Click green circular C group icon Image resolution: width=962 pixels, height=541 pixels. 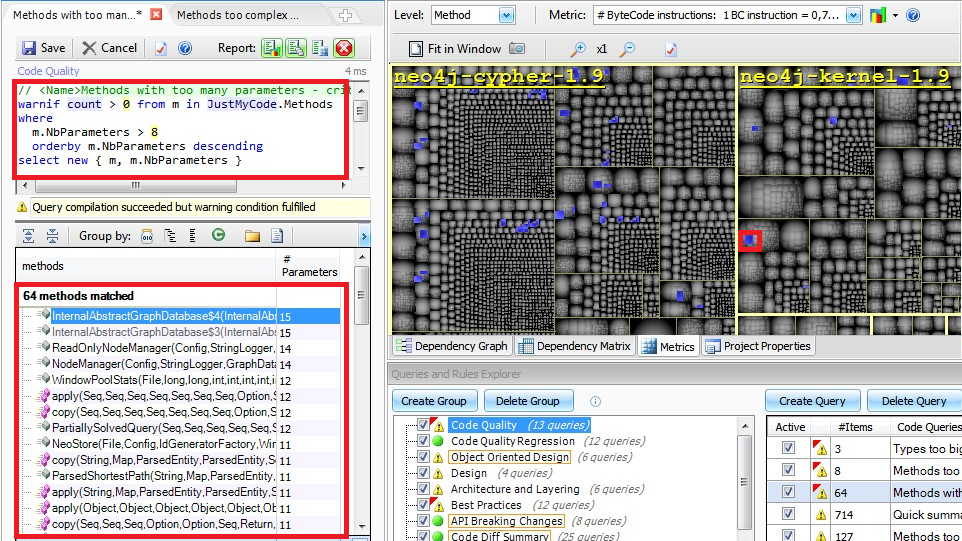tap(218, 235)
